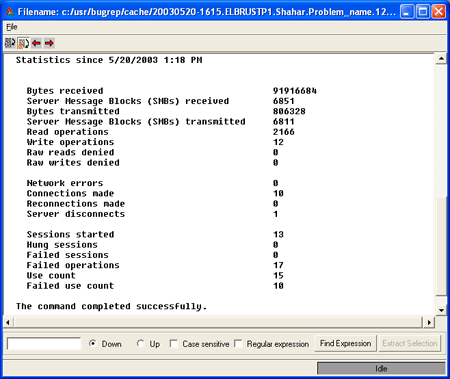Screen dimensions: 450x379
Task: Open the File menu
Action: point(12,27)
